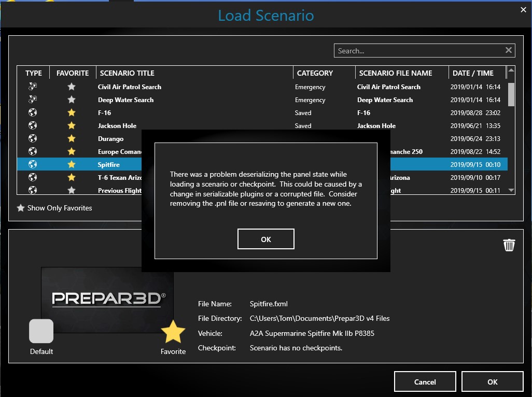Favorite the Previous Flight scenario star

point(71,190)
